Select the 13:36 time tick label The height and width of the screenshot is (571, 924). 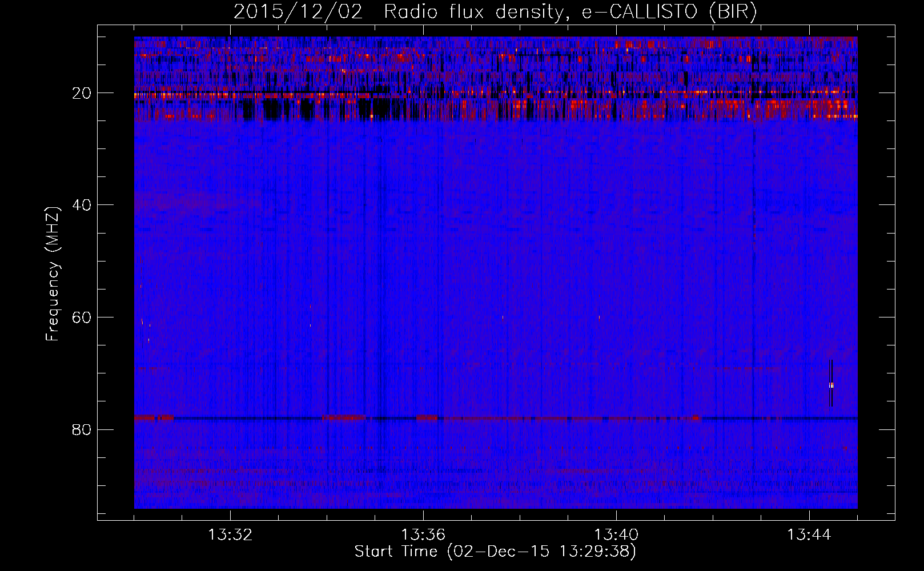[423, 535]
